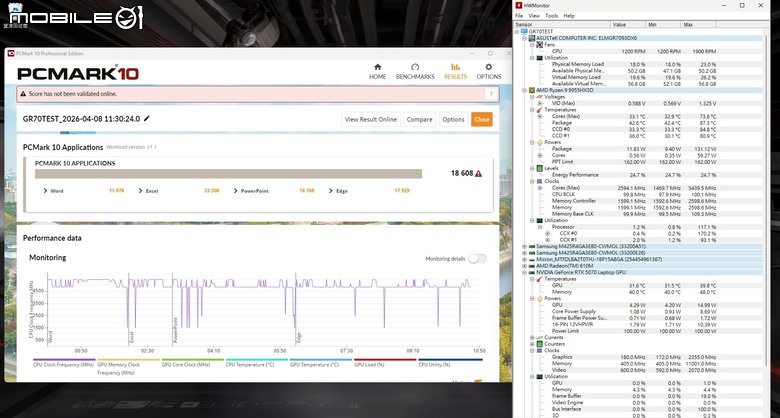Open the Benchmarks gauge icon
The image size is (780, 418).
tap(415, 67)
